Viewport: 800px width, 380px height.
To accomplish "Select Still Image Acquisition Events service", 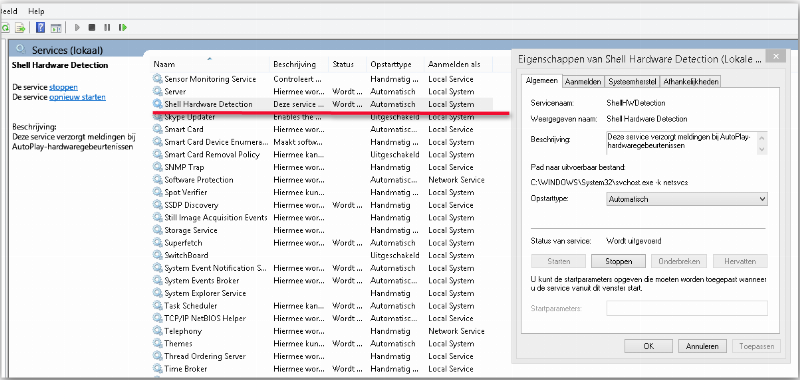I will pos(215,218).
